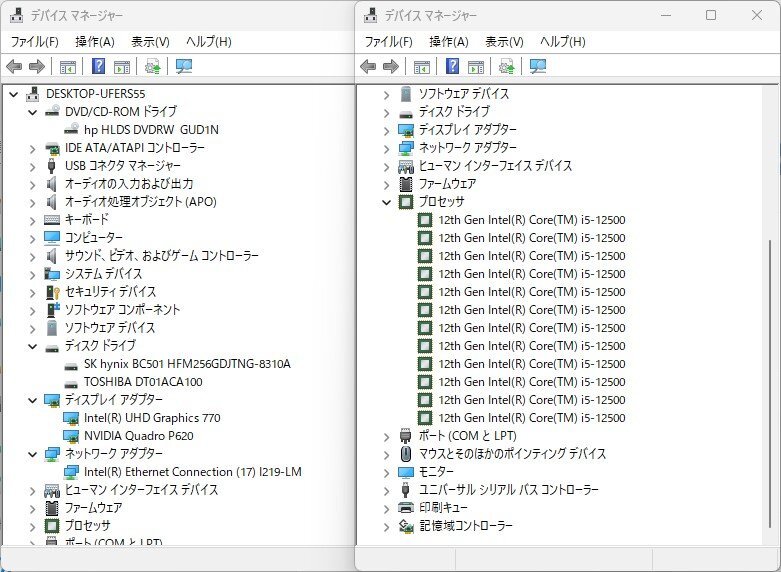The height and width of the screenshot is (572, 781).
Task: Select Intel Ethernet Connection I219-LM device
Action: pyautogui.click(x=192, y=472)
